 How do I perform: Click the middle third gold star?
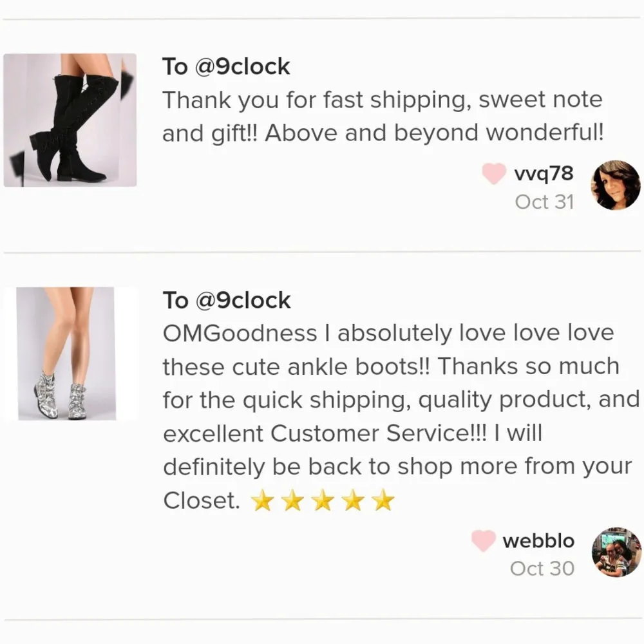click(323, 500)
